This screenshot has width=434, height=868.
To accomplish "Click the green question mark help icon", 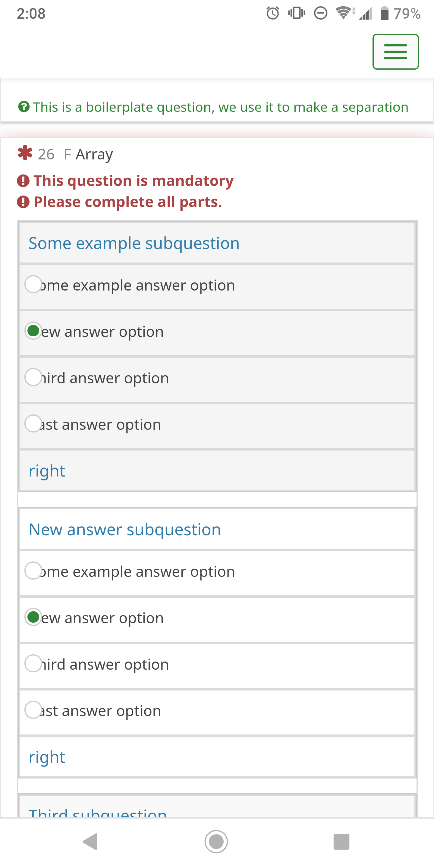I will (x=24, y=107).
